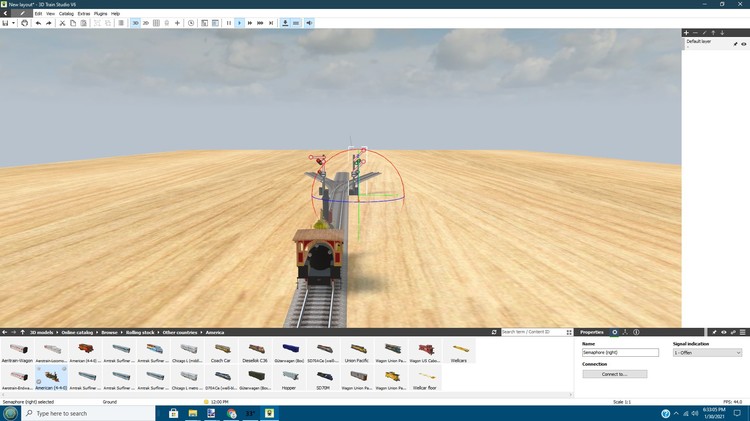750x421 pixels.
Task: Switch to 3D view mode
Action: pyautogui.click(x=135, y=23)
